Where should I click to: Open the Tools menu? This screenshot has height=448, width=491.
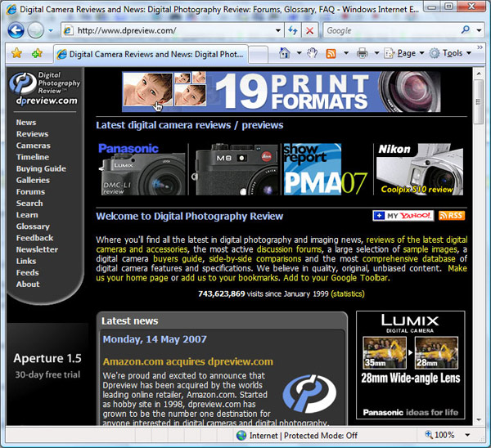pos(450,53)
